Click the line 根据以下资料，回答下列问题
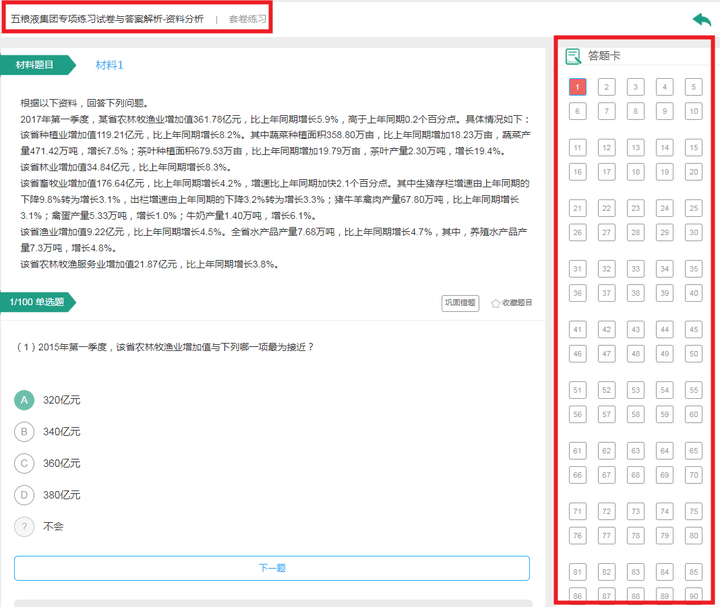This screenshot has width=720, height=607. [x=84, y=103]
